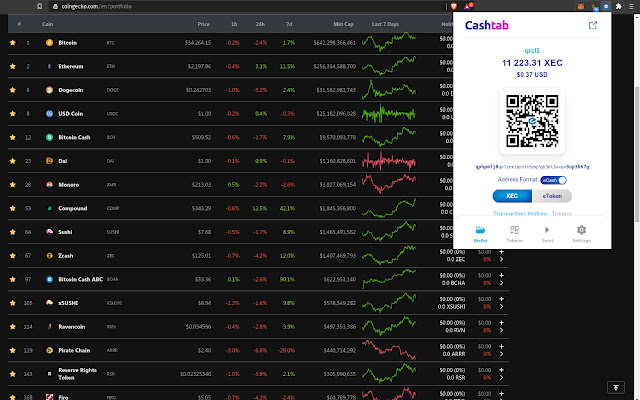Screen dimensions: 640x400
Task: Sort the table by 7d column
Action: [x=289, y=24]
